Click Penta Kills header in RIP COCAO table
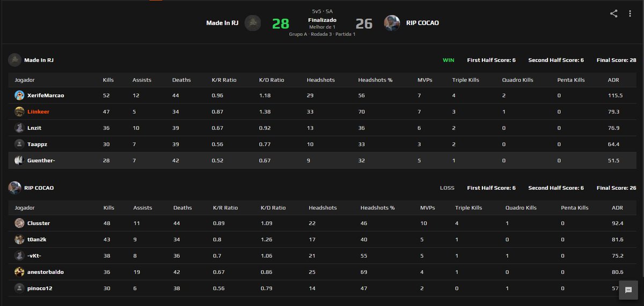The width and height of the screenshot is (644, 306). point(574,207)
